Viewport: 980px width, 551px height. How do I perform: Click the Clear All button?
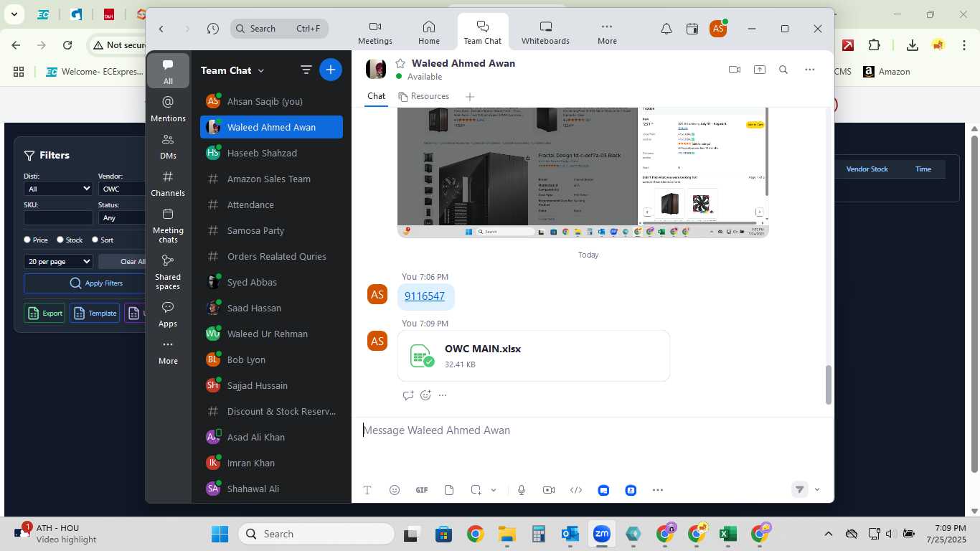pyautogui.click(x=123, y=262)
